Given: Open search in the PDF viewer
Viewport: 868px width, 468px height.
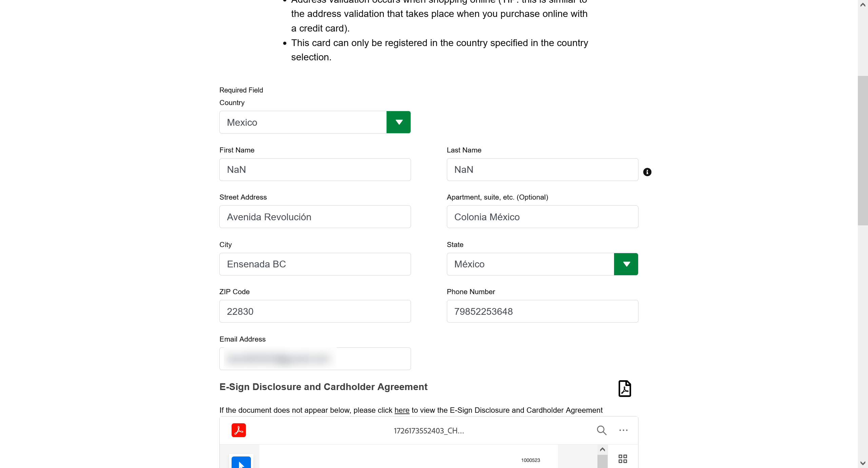Looking at the screenshot, I should click(601, 430).
